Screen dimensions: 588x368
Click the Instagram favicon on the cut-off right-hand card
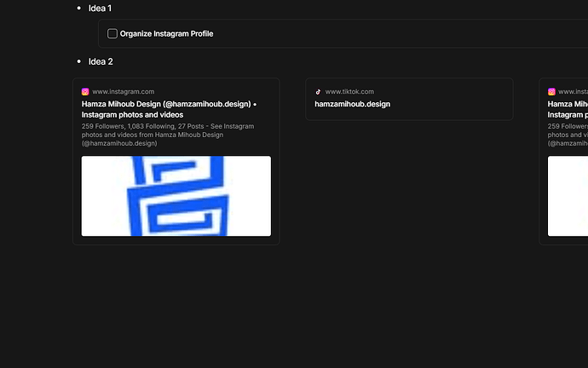point(551,92)
